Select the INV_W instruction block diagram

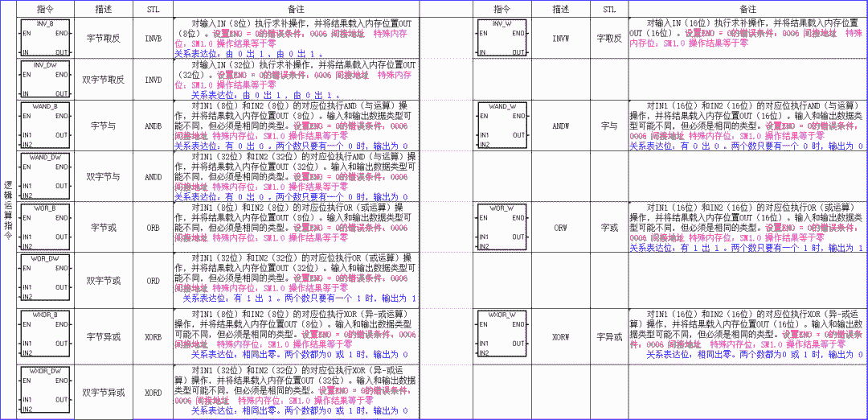[501, 38]
